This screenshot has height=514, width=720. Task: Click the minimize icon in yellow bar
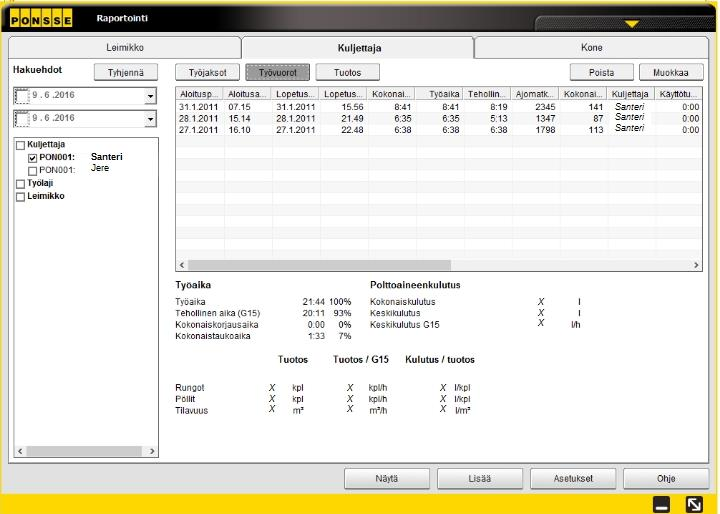[661, 505]
